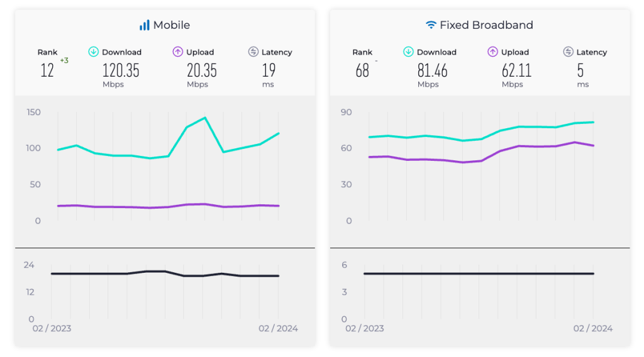Click the Fixed Broadband wifi icon

(431, 25)
